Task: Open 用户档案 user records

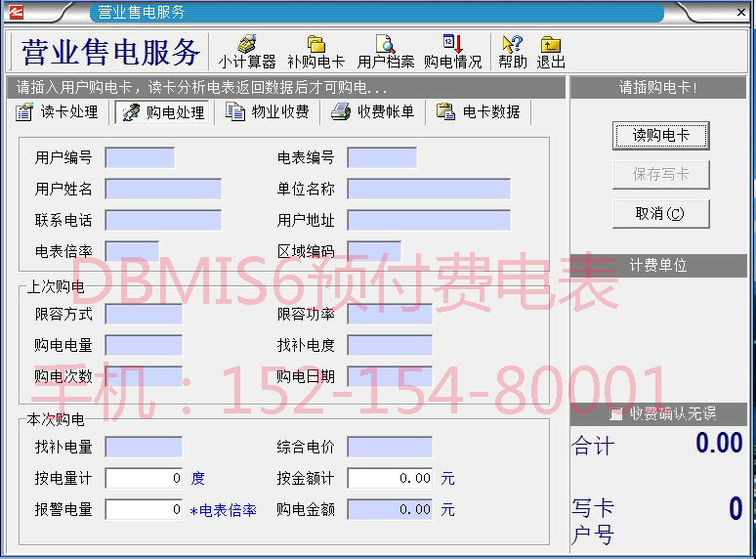Action: (386, 51)
